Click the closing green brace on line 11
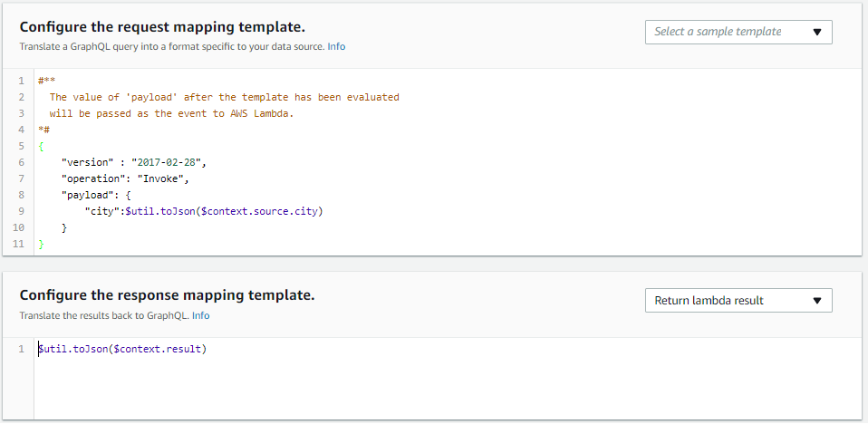 (41, 244)
